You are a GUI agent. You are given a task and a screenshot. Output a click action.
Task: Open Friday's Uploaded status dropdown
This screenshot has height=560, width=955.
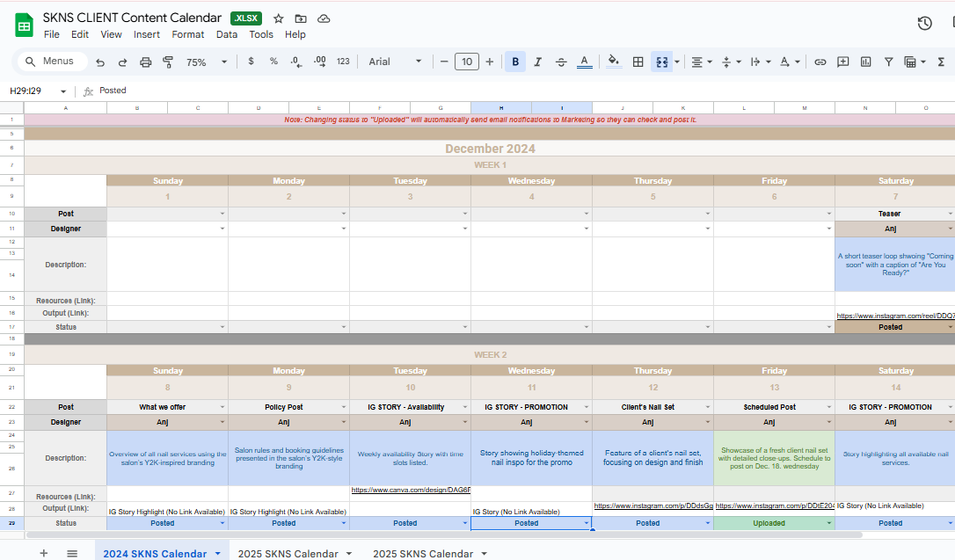[x=828, y=523]
